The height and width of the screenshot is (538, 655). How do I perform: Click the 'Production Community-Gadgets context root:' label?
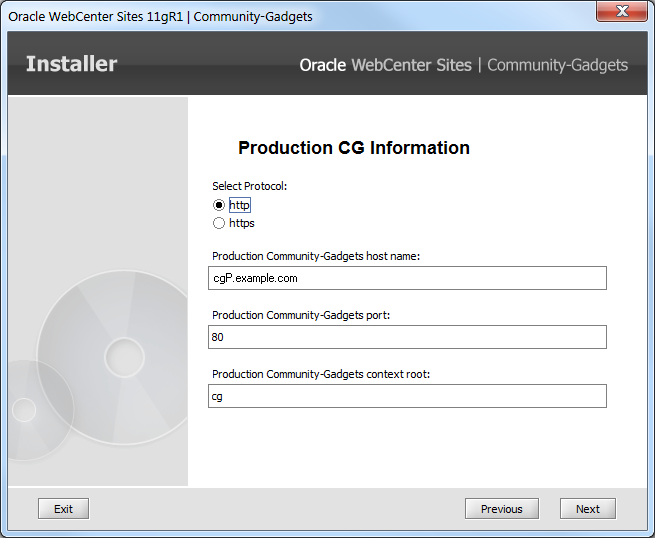(321, 374)
